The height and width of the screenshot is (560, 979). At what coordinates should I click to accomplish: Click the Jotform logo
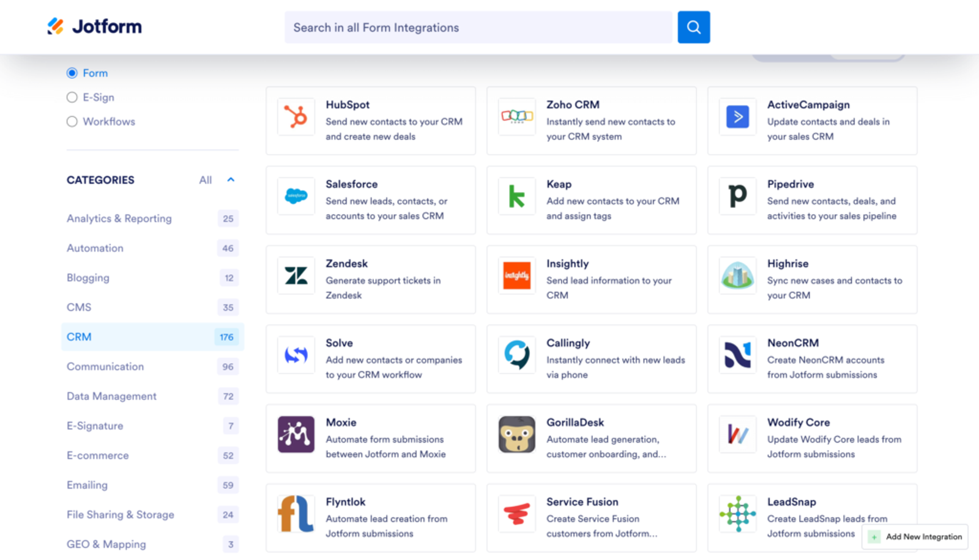pos(95,26)
